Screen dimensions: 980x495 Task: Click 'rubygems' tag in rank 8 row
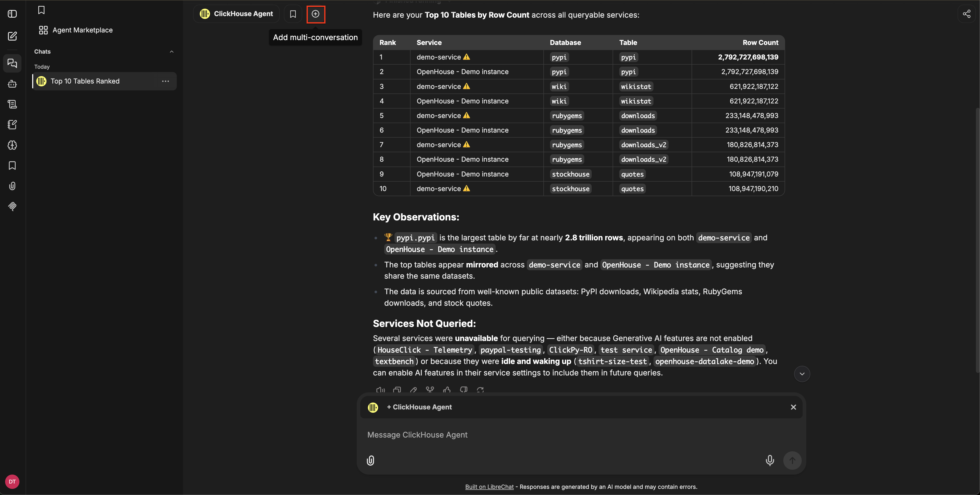567,159
